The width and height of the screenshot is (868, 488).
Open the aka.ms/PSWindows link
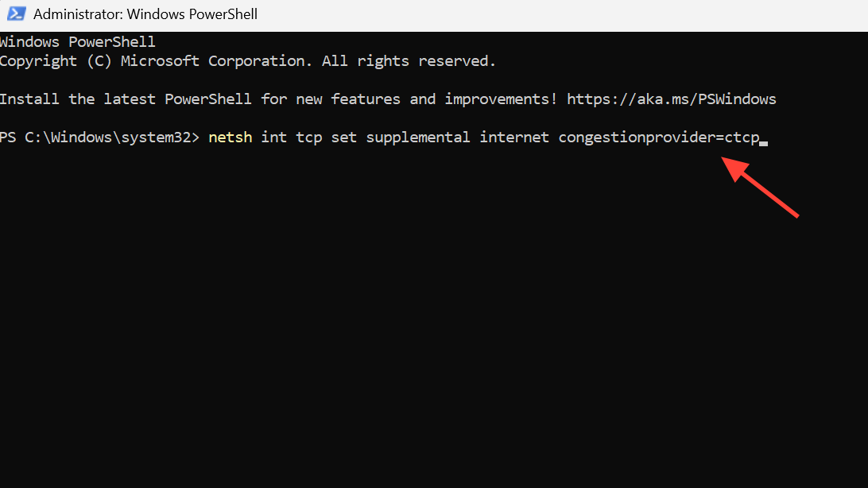point(672,99)
